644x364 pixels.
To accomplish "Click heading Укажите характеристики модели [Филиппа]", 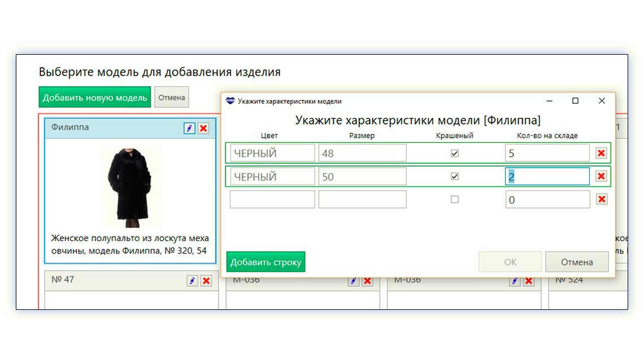I will 417,120.
